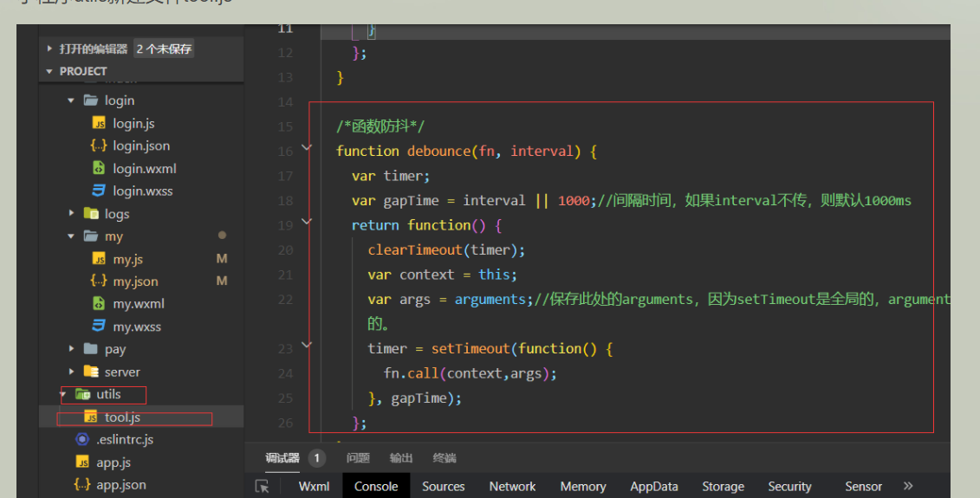Image resolution: width=980 pixels, height=498 pixels.
Task: Open my.json in the file tree
Action: (x=136, y=281)
